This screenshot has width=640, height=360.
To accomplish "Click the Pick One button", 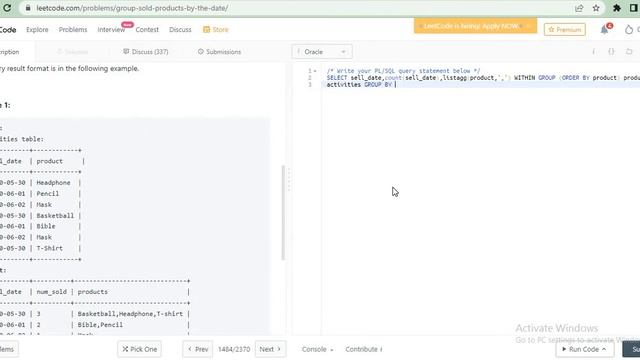I will [140, 349].
